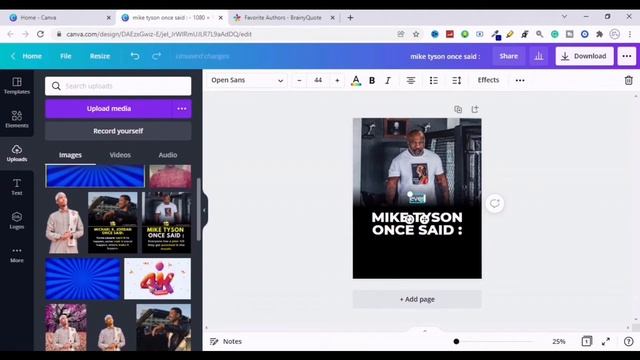Click Record yourself button

(x=118, y=131)
